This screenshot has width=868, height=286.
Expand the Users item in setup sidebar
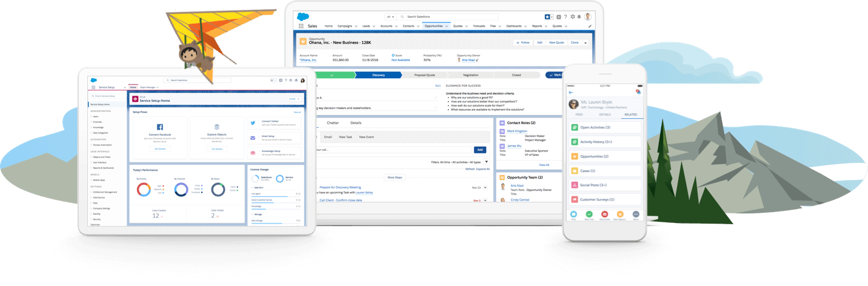point(92,116)
